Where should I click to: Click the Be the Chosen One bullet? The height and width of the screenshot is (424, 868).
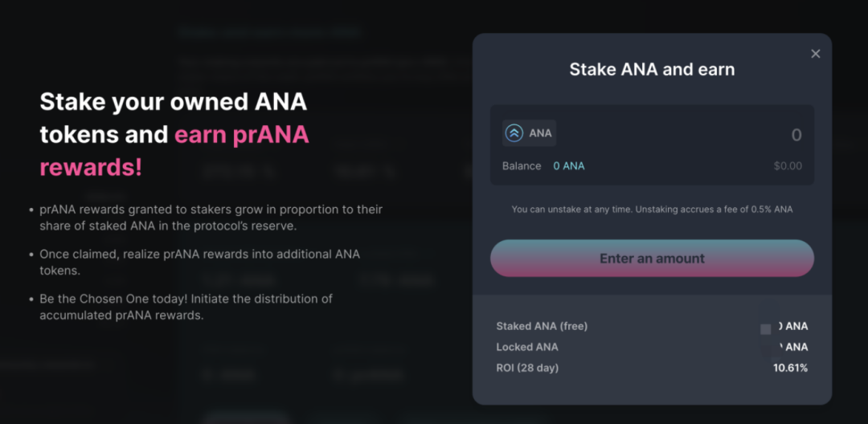click(x=186, y=307)
